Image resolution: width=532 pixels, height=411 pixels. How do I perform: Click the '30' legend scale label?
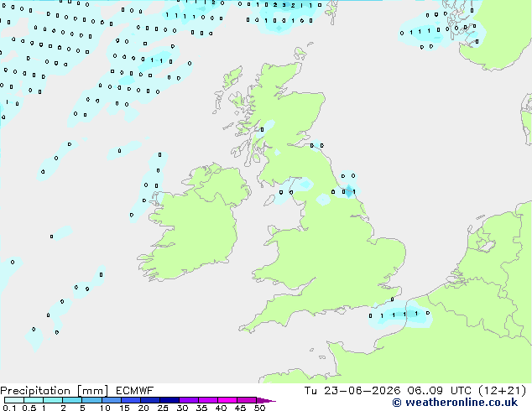182,408
